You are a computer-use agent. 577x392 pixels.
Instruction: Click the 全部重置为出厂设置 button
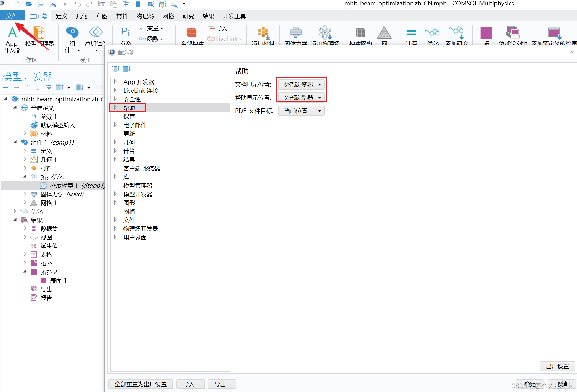(x=141, y=384)
